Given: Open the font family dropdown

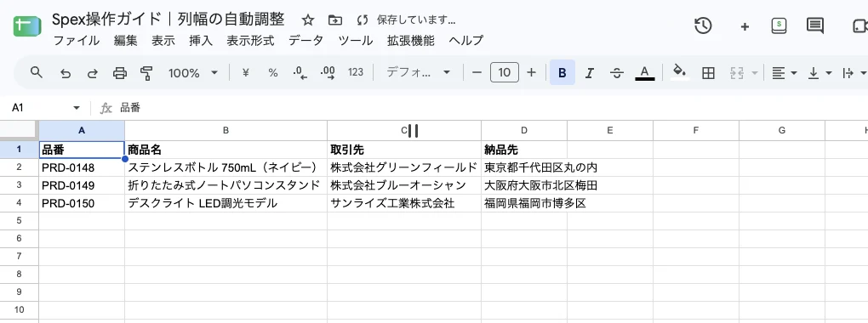Looking at the screenshot, I should (x=418, y=72).
